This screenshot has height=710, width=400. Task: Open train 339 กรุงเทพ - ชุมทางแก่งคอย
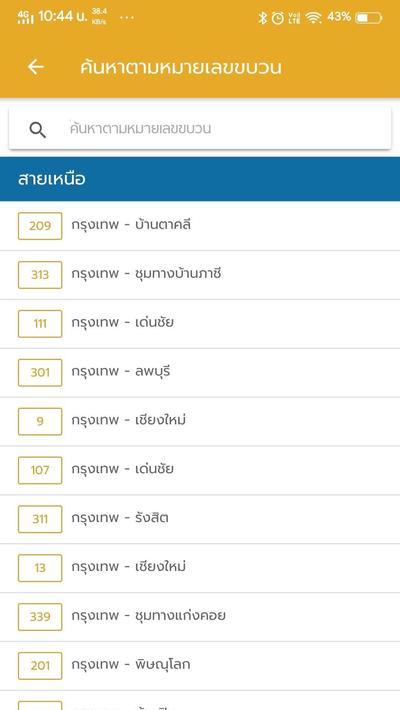200,617
